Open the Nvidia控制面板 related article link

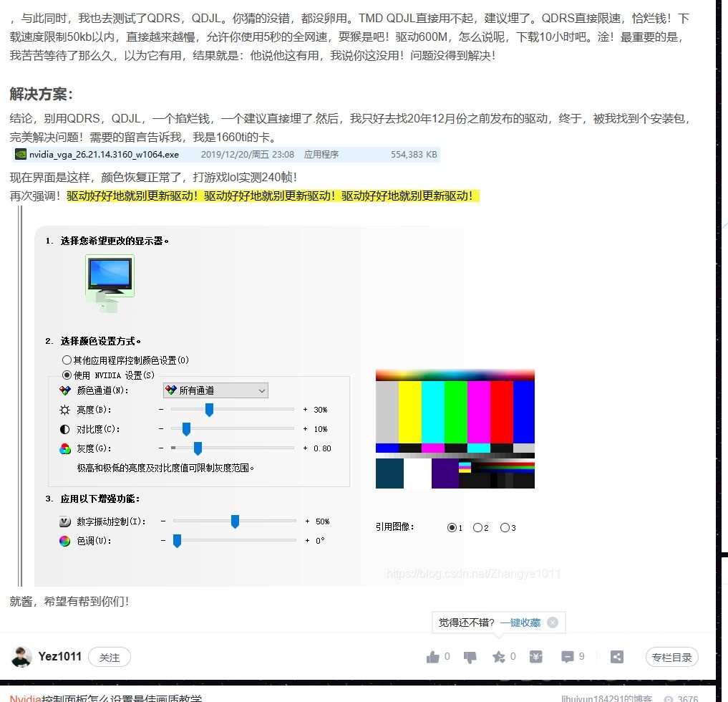[106, 698]
